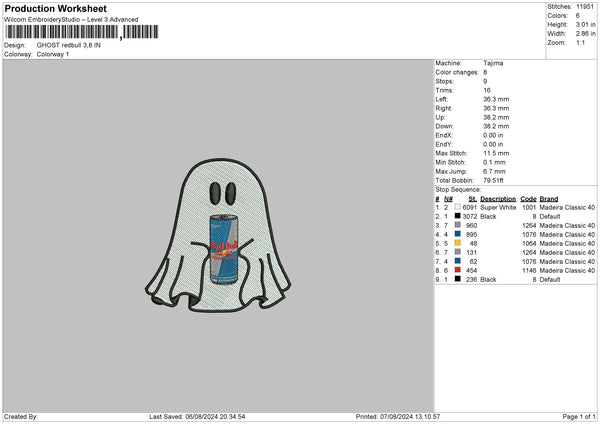This screenshot has height=424, width=600.
Task: Click the EndX value "0.00 in"
Action: (493, 135)
